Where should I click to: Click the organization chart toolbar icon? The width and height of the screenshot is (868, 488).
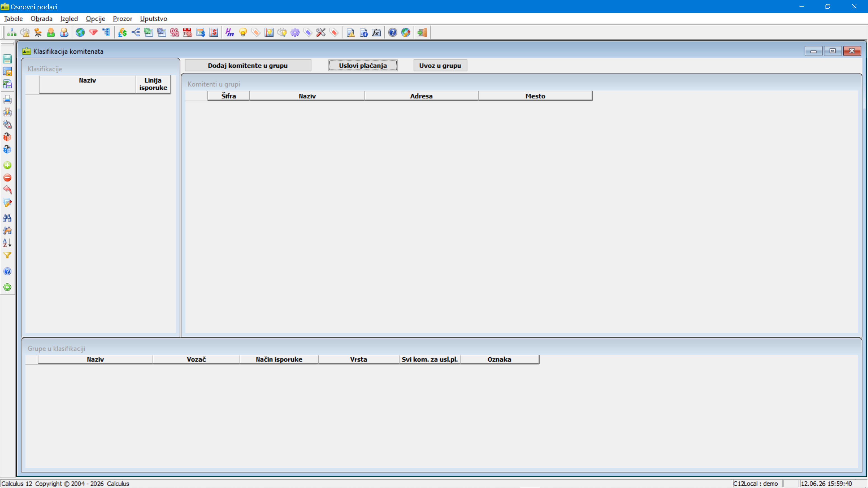(x=12, y=32)
